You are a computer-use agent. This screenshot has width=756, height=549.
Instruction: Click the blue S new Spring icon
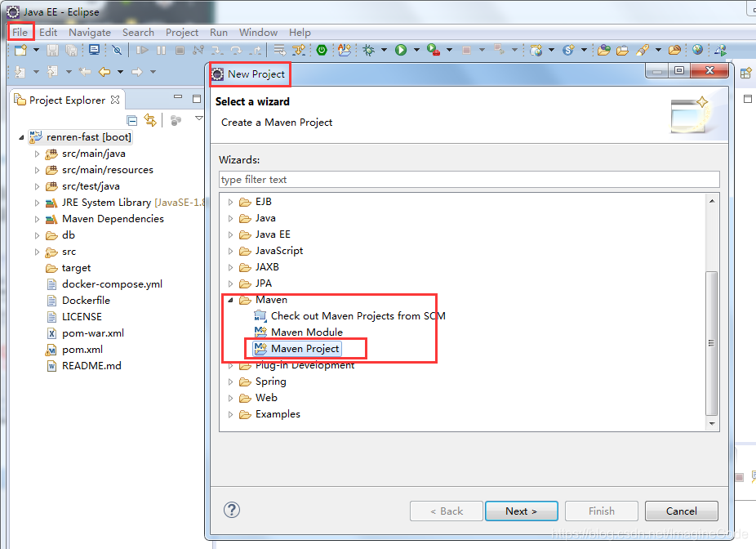click(569, 50)
